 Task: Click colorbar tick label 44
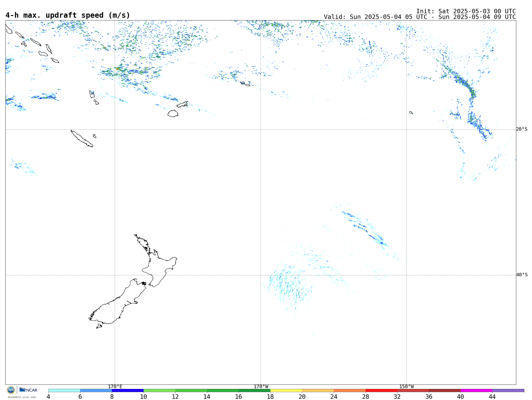coord(492,397)
